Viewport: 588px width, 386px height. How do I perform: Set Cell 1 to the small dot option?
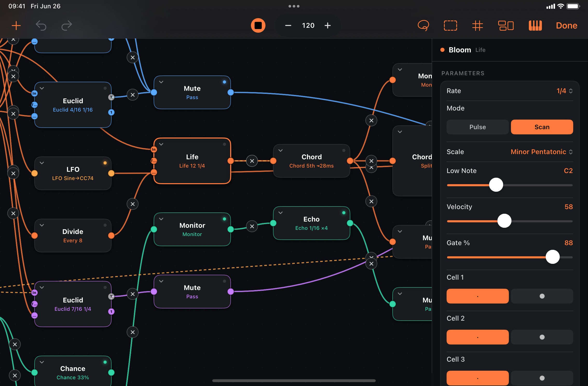pos(477,296)
